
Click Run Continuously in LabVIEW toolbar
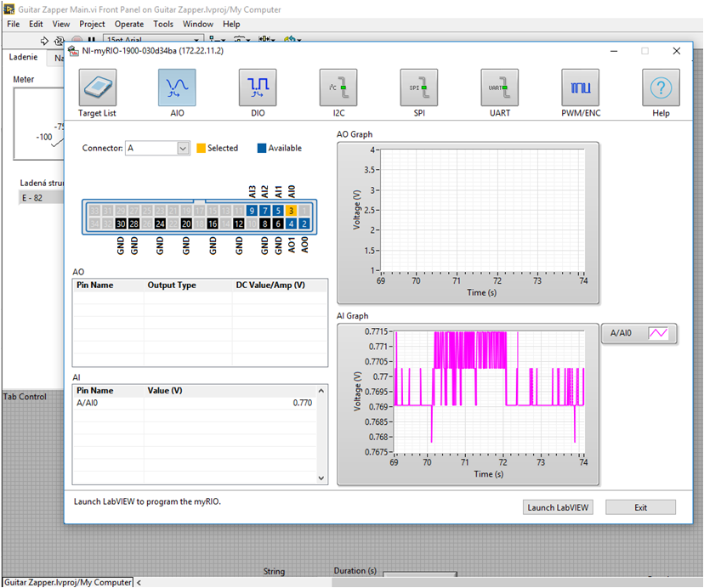pyautogui.click(x=59, y=41)
